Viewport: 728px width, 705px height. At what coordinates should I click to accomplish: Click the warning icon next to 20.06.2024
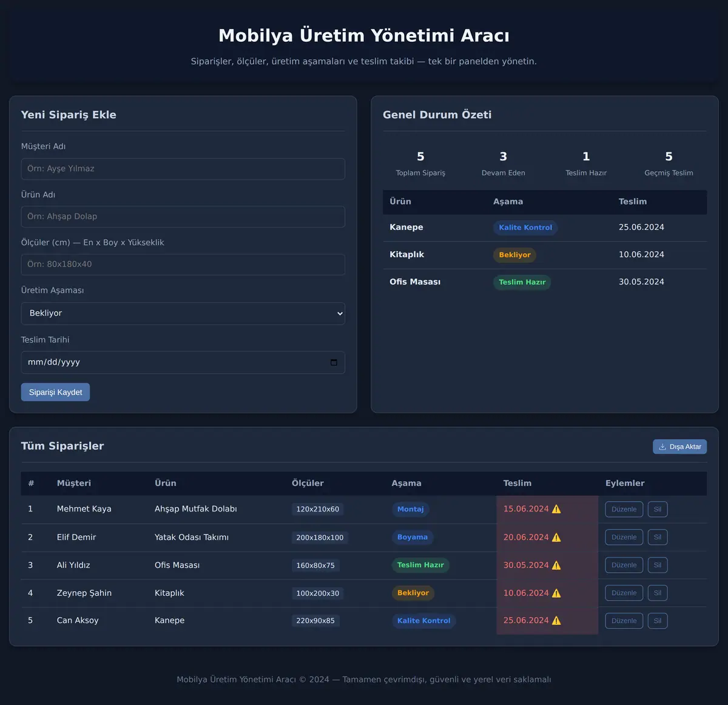coord(556,537)
